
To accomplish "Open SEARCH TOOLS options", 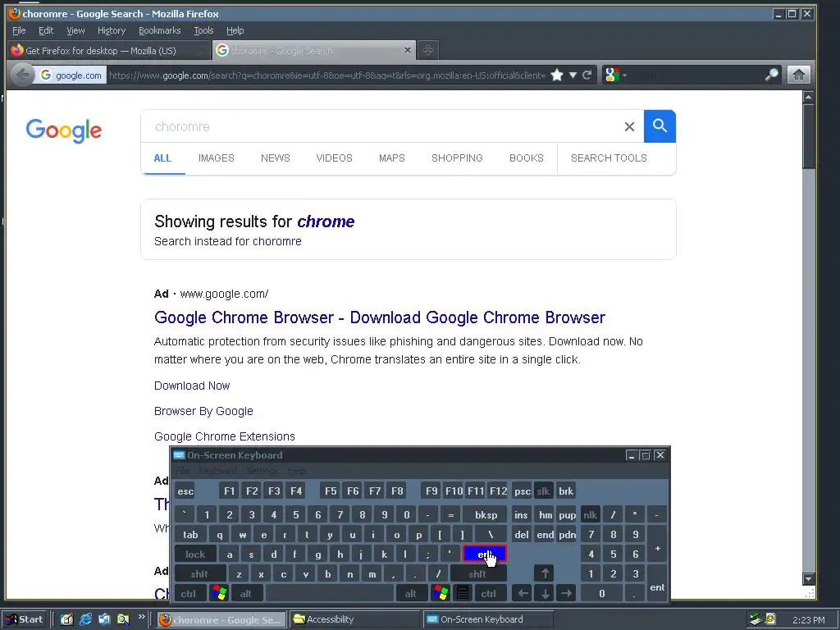I will 609,158.
